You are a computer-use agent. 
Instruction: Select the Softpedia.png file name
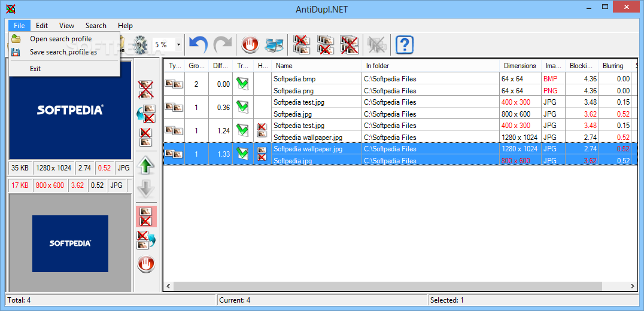[294, 90]
